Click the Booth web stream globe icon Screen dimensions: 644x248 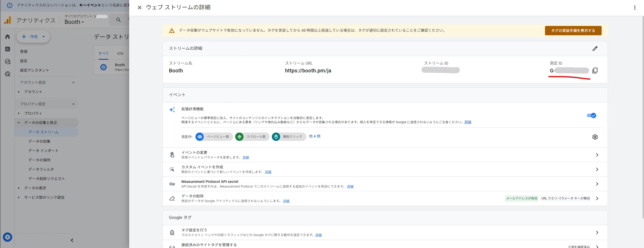[103, 67]
